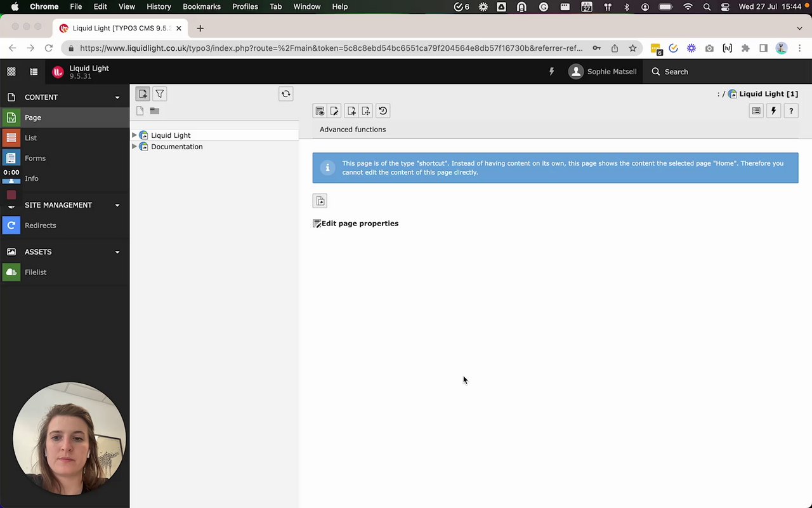The height and width of the screenshot is (508, 812).
Task: Open the Advanced functions dropdown
Action: [x=353, y=130]
